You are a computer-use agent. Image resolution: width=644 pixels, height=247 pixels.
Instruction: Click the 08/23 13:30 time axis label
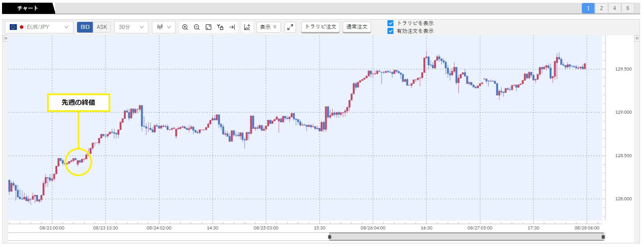coord(106,228)
